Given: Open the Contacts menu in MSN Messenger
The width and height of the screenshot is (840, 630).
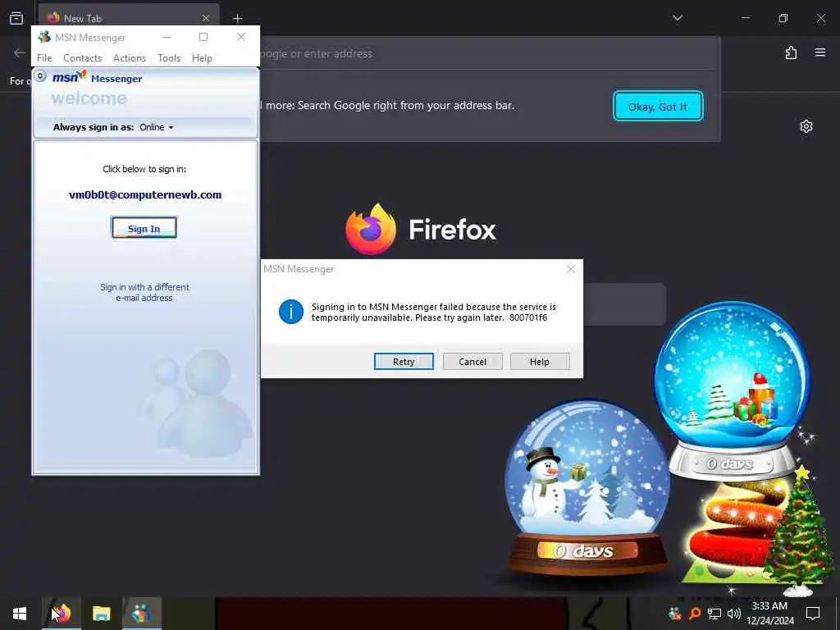Looking at the screenshot, I should [x=83, y=58].
